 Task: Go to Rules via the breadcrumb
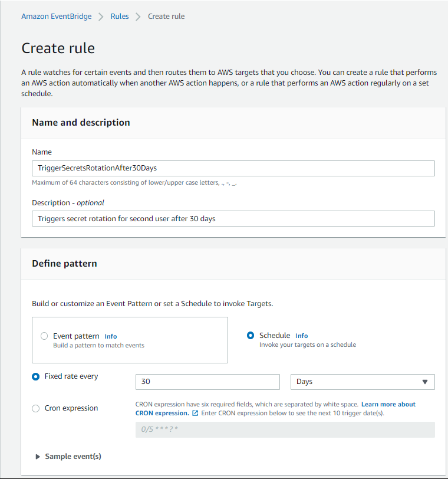(120, 17)
